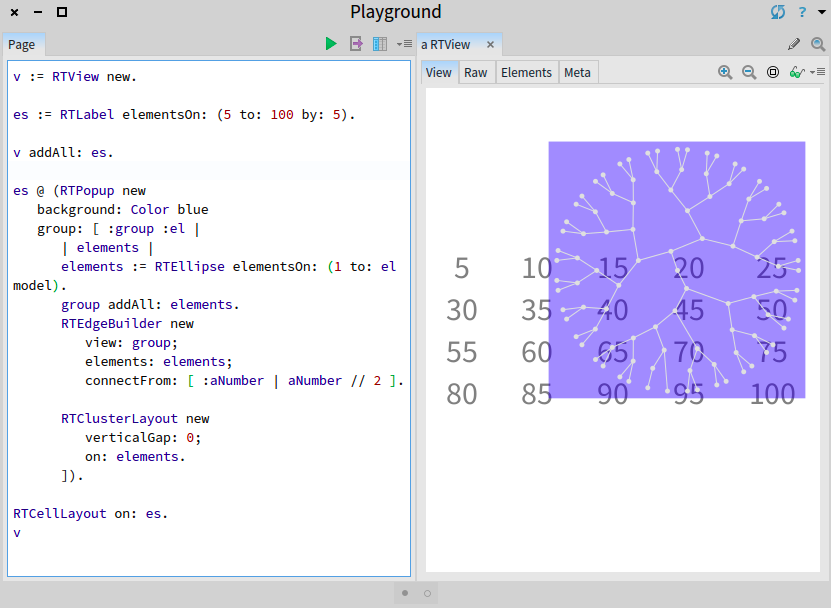Run the playground code with green play button
The height and width of the screenshot is (608, 831).
331,44
